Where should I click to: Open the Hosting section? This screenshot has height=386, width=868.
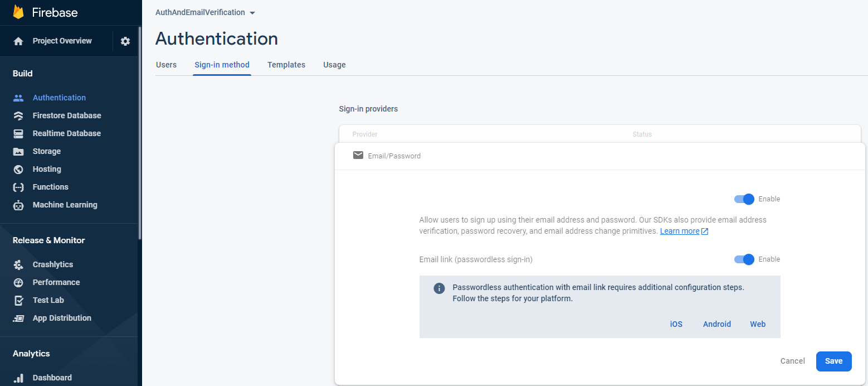coord(46,169)
